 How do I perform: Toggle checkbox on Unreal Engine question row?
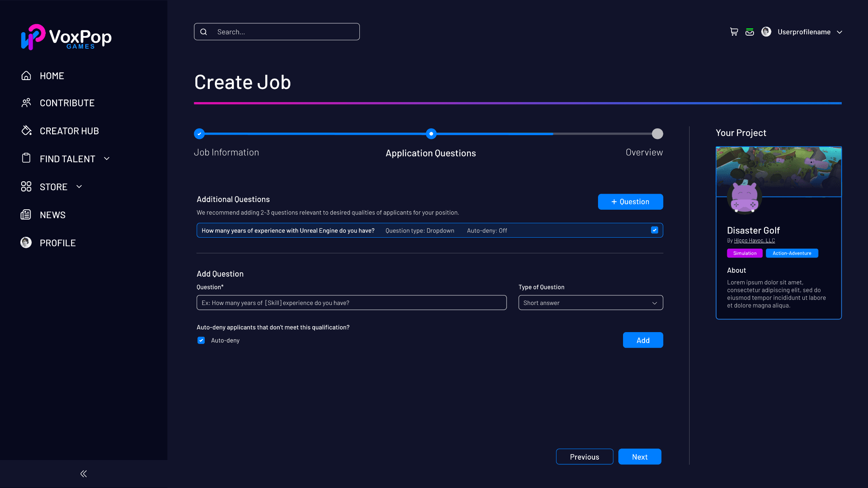[x=654, y=230]
